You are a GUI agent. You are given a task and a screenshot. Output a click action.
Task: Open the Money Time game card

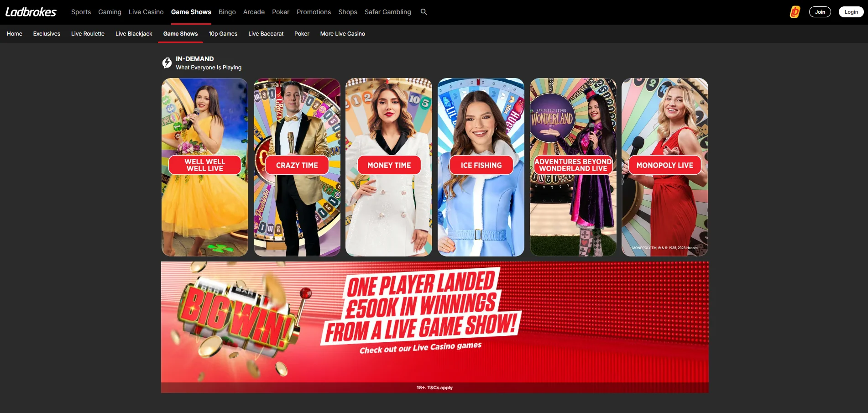[x=389, y=167]
